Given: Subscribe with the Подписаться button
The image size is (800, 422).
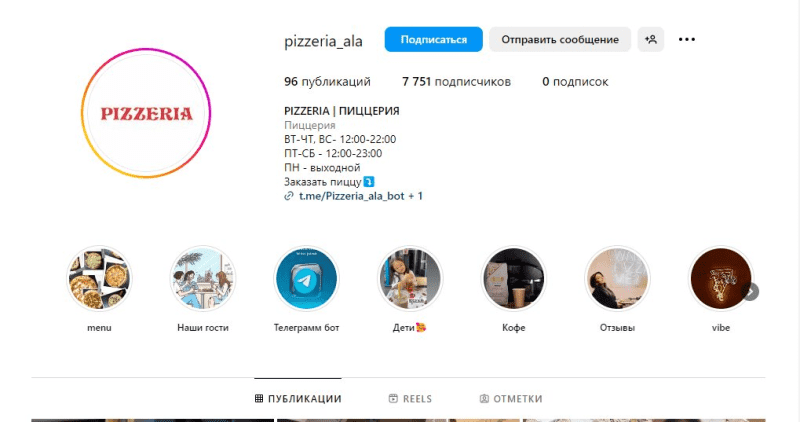Looking at the screenshot, I should (x=434, y=39).
